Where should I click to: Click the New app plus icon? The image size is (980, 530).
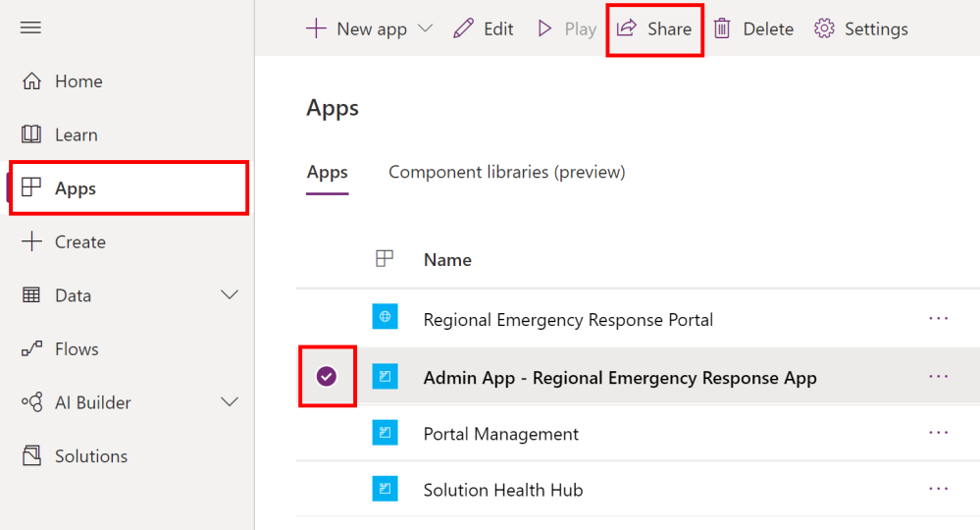click(x=316, y=28)
